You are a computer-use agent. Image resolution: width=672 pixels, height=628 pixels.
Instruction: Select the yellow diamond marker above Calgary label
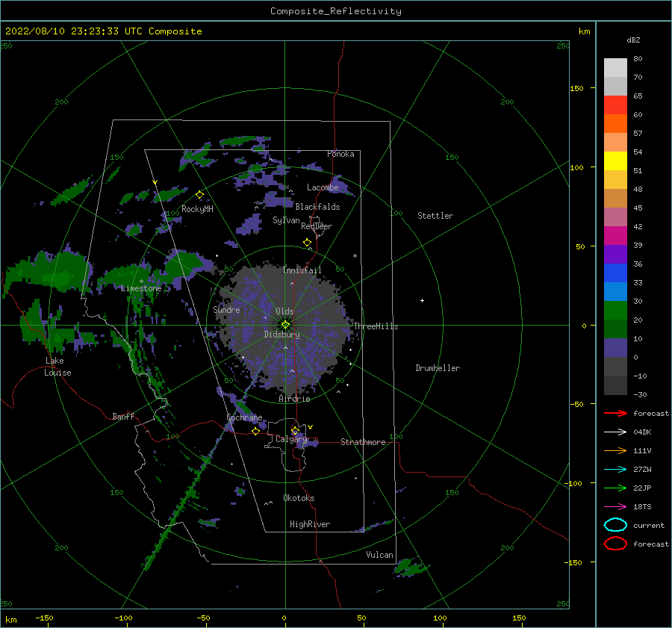295,430
